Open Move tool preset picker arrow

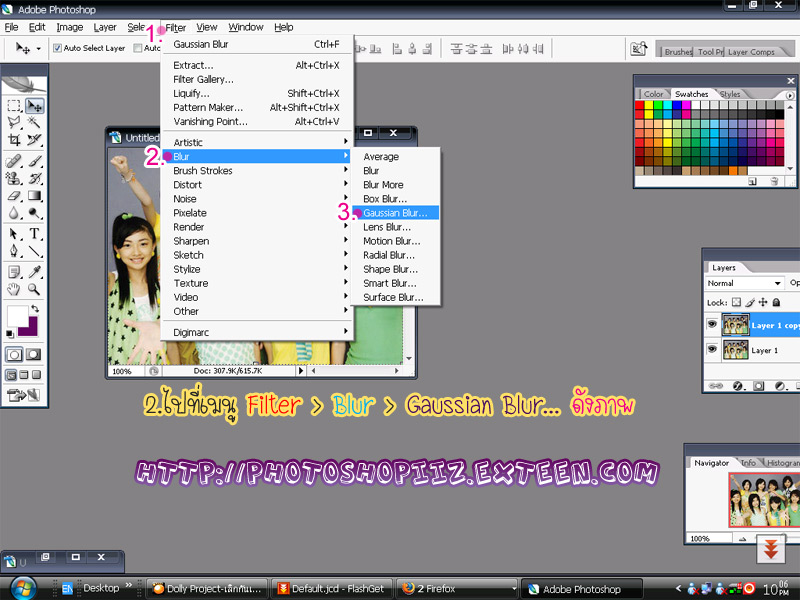(38, 49)
